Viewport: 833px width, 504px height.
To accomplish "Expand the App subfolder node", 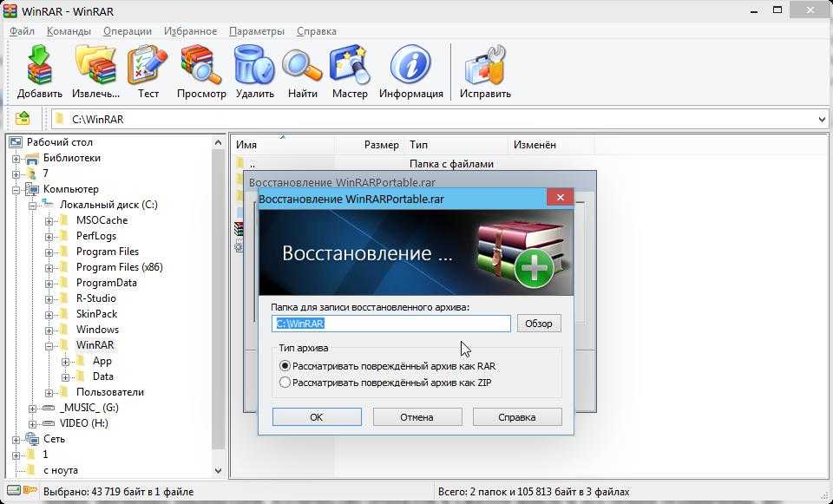I will point(66,362).
